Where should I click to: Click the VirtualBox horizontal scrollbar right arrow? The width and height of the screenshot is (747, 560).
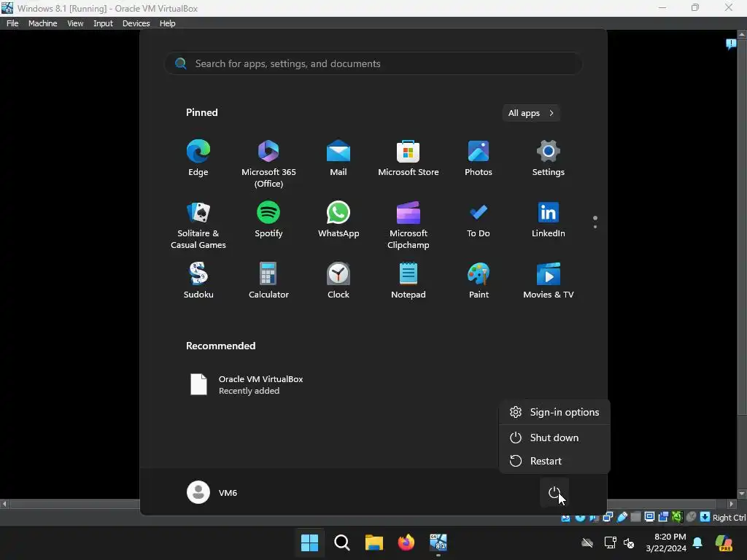[732, 503]
